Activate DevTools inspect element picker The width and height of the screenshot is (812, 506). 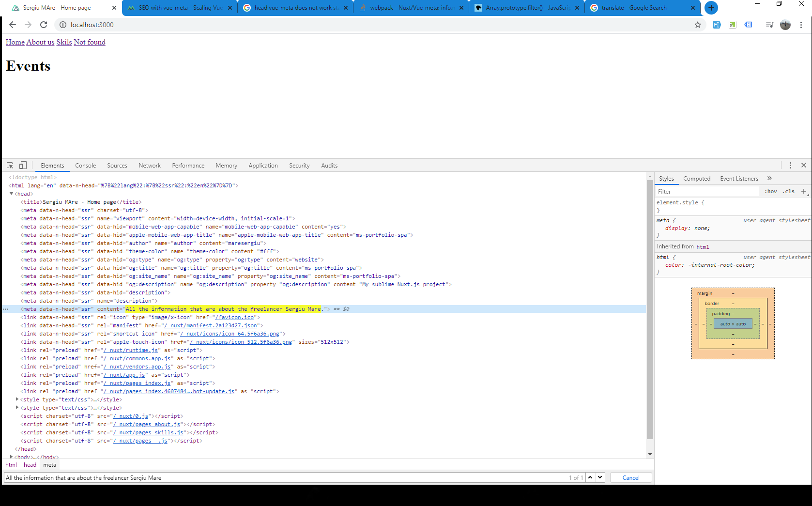click(10, 165)
